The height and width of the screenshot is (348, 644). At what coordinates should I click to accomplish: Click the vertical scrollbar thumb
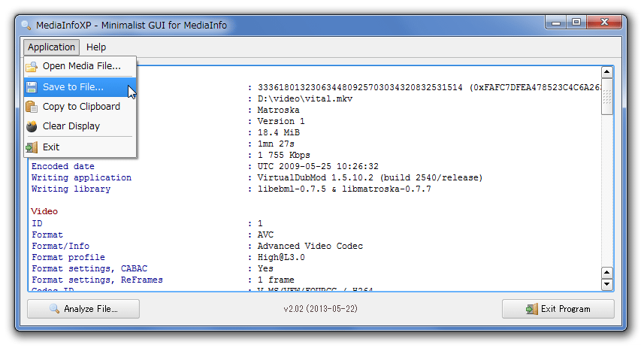607,96
